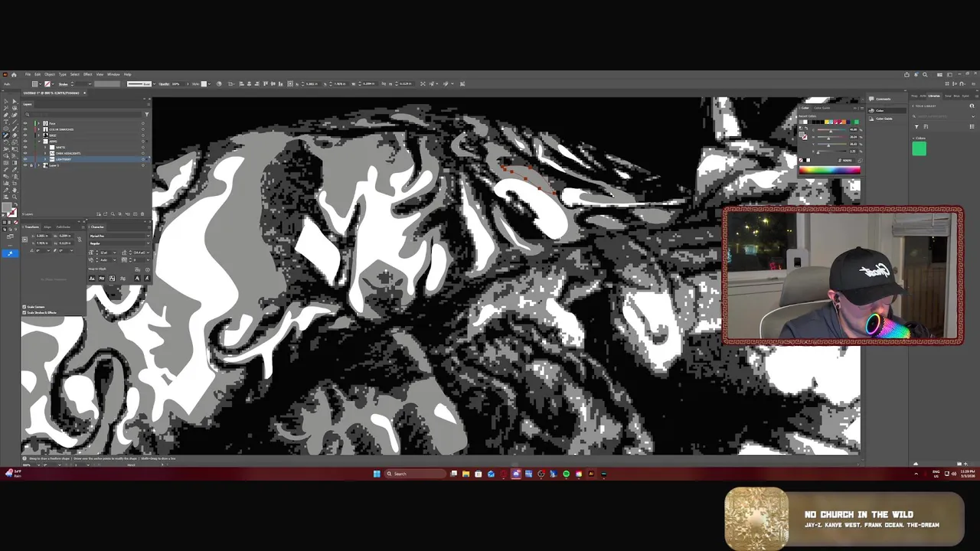
Task: Switch to the Pathfinder tab
Action: coord(64,227)
